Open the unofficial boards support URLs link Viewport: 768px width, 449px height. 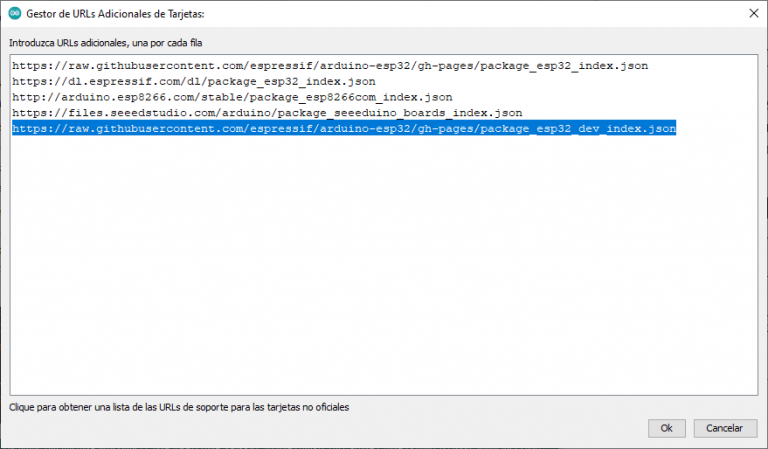pos(180,407)
